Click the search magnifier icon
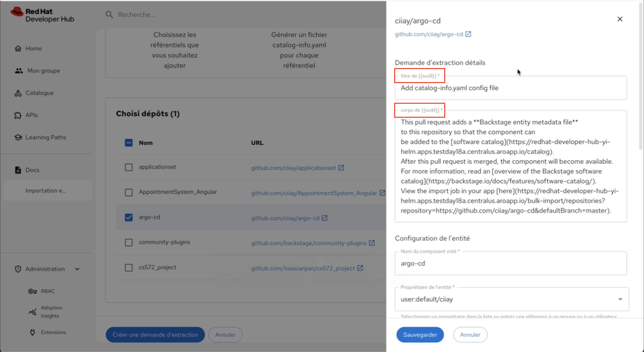This screenshot has height=352, width=644. [x=109, y=15]
